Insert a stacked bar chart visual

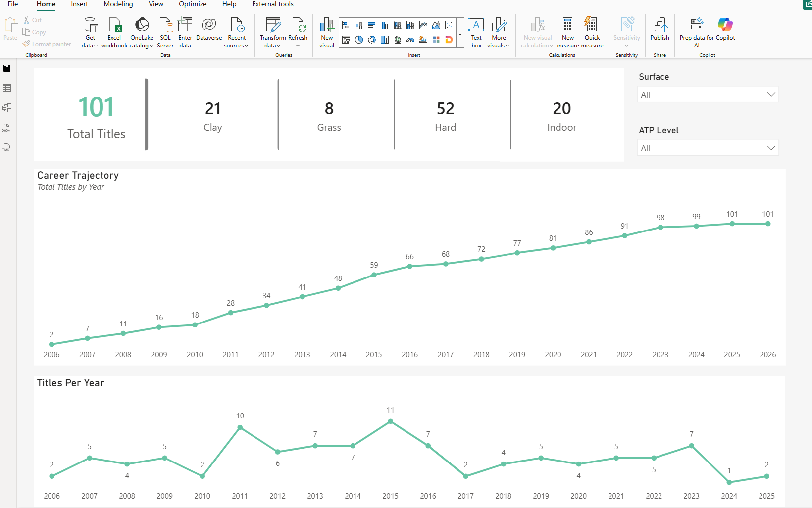point(346,25)
